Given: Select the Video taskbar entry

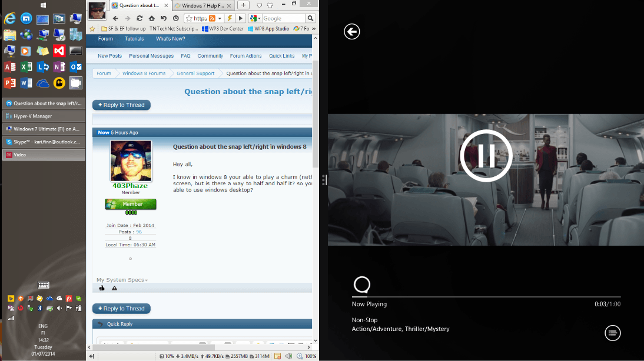Looking at the screenshot, I should (44, 155).
